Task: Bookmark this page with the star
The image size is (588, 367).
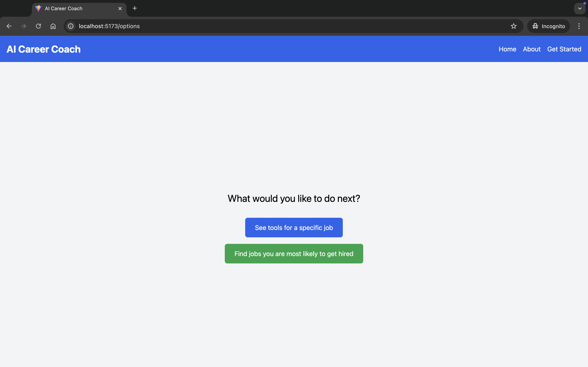Action: [x=513, y=26]
